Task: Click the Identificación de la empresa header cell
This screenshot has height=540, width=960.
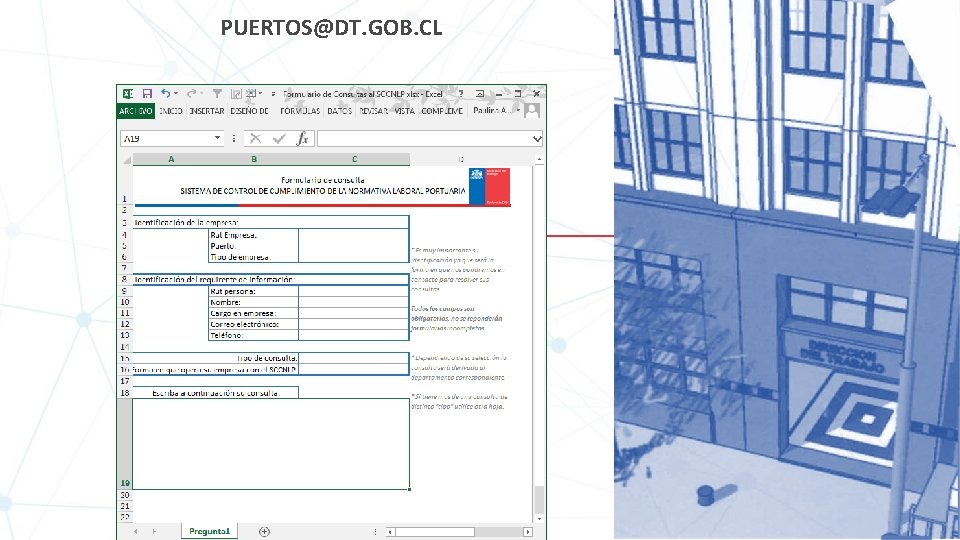Action: [271, 223]
